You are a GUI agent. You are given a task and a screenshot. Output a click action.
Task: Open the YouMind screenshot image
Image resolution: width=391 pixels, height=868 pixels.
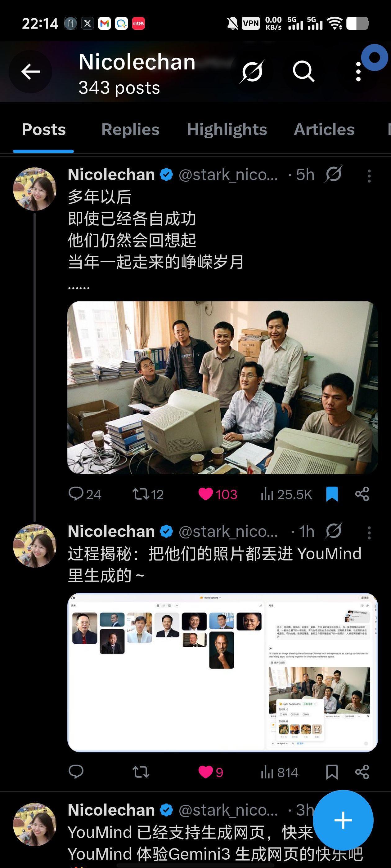(222, 672)
